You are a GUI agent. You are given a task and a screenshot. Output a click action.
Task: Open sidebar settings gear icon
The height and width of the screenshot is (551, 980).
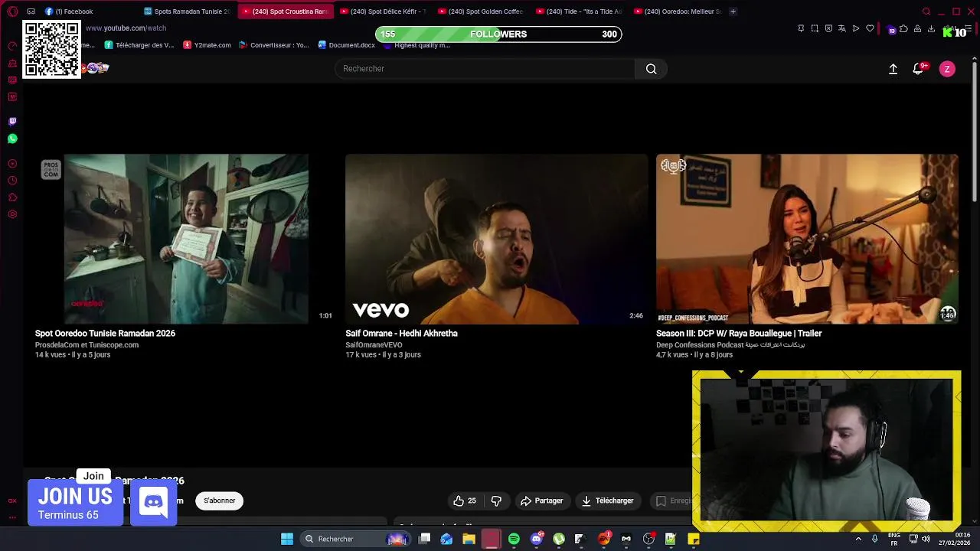[12, 214]
